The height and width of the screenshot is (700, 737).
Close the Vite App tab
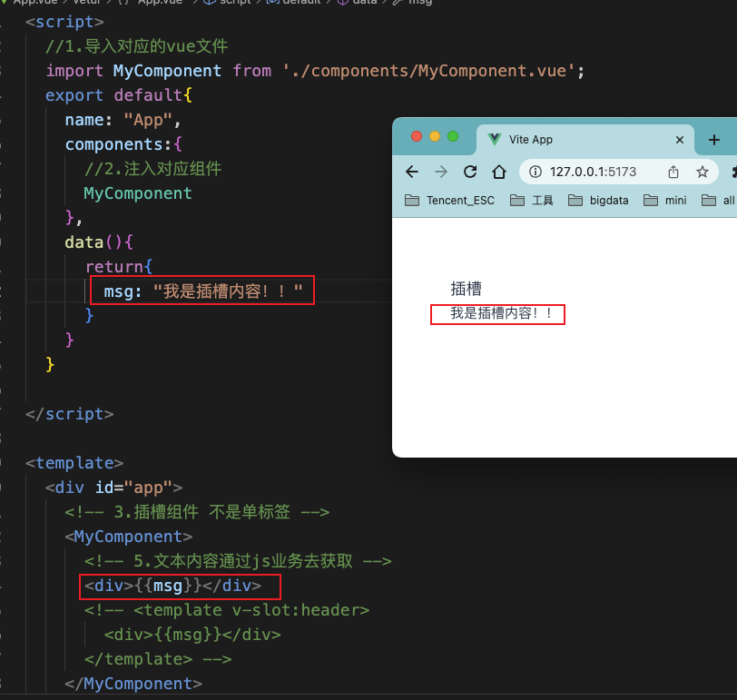(x=679, y=140)
